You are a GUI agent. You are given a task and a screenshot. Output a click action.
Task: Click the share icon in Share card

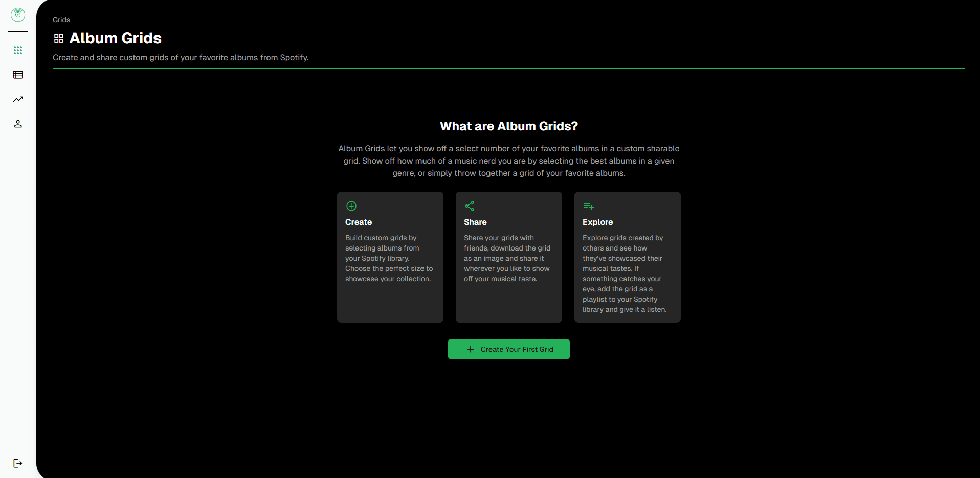470,206
